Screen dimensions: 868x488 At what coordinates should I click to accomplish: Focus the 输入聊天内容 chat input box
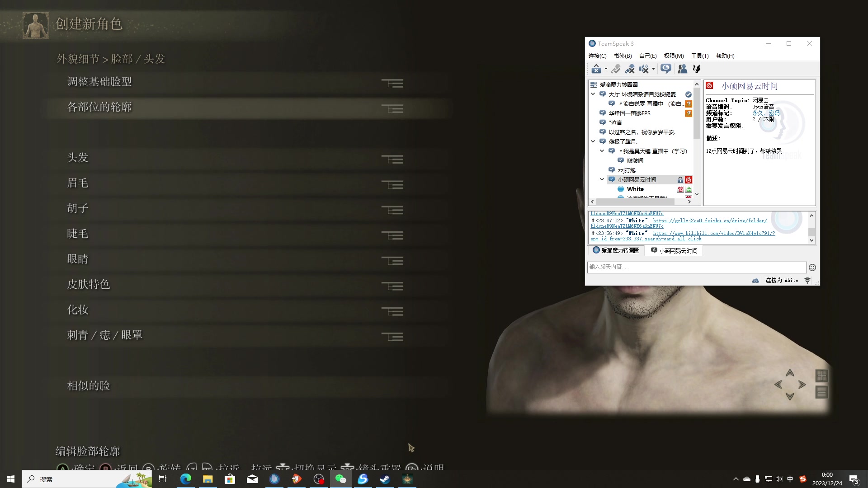click(697, 267)
